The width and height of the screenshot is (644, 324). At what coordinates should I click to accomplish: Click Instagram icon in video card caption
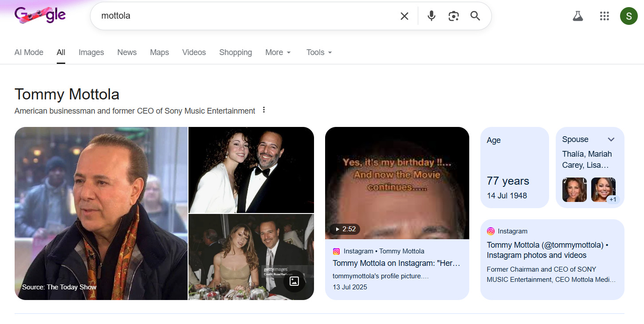(336, 251)
